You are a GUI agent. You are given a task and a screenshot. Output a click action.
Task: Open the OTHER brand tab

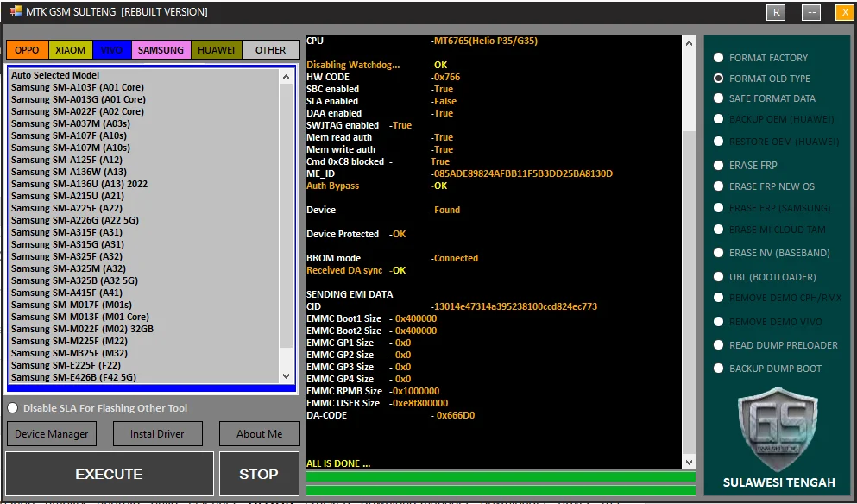click(x=270, y=50)
